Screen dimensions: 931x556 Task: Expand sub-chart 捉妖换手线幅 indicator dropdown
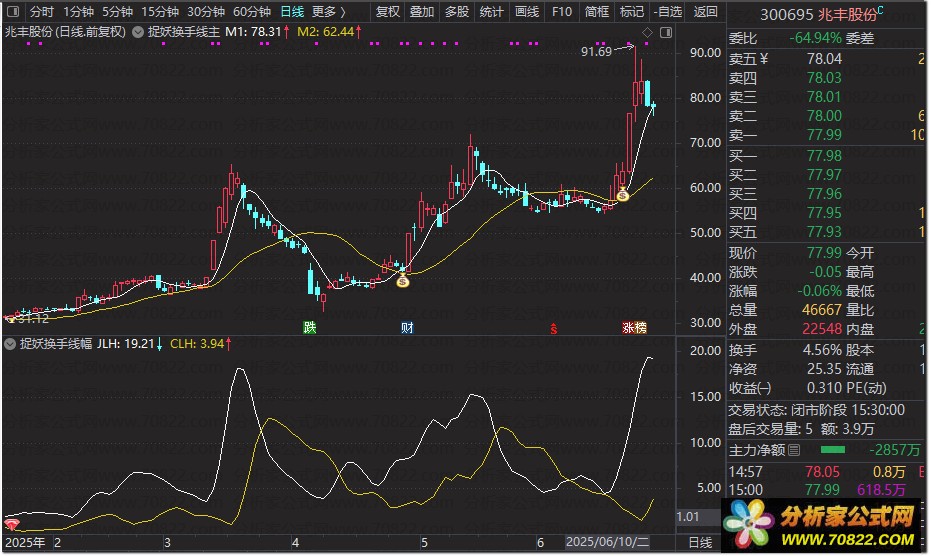coord(10,344)
